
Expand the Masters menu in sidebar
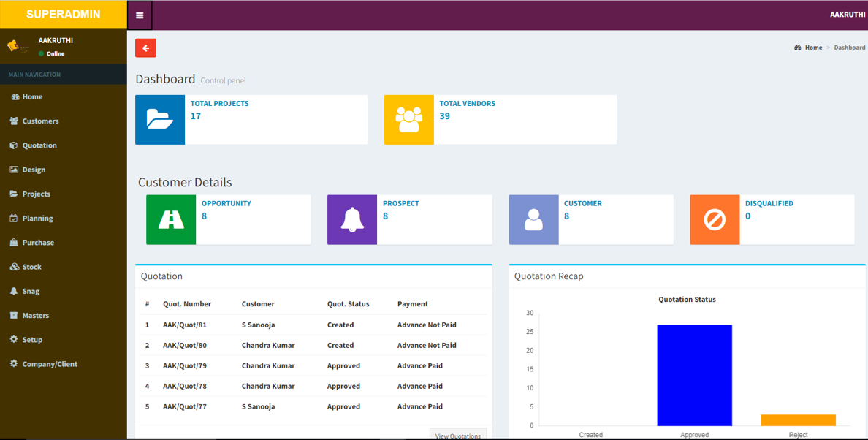[35, 316]
